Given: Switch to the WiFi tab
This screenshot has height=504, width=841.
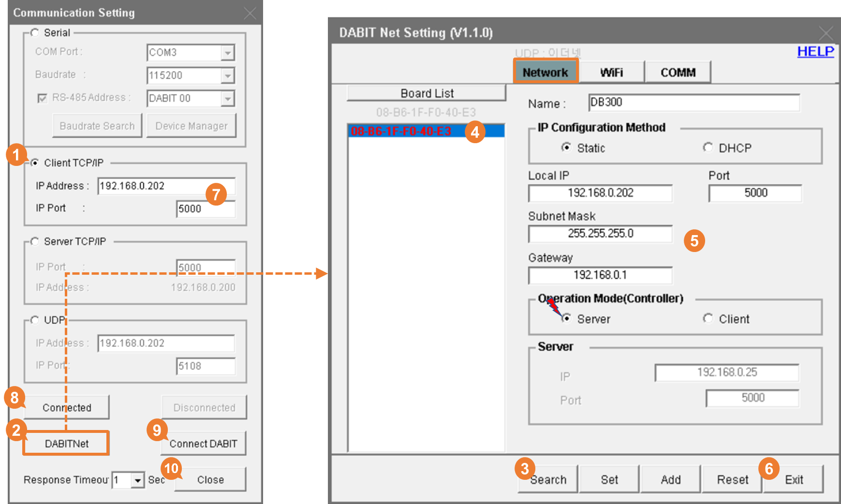Looking at the screenshot, I should coord(612,72).
